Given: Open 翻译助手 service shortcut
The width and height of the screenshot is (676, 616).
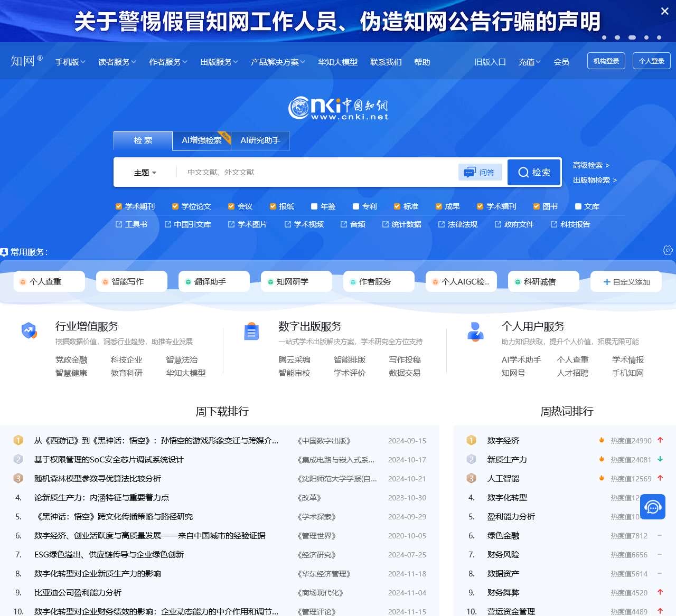Looking at the screenshot, I should pyautogui.click(x=214, y=281).
